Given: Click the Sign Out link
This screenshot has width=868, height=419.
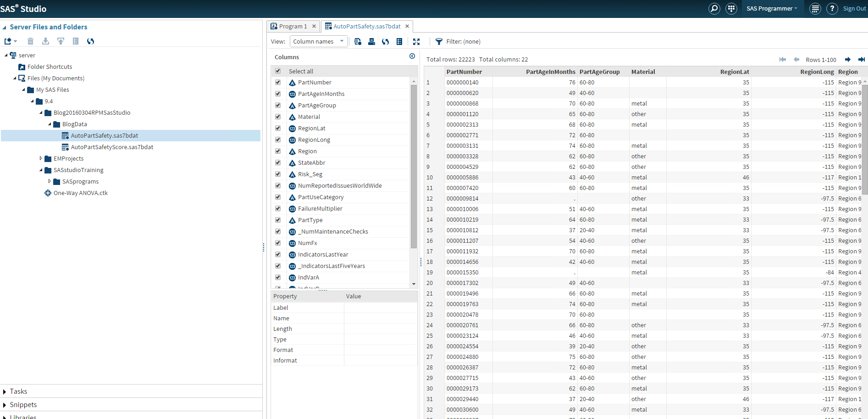Looking at the screenshot, I should click(x=854, y=8).
